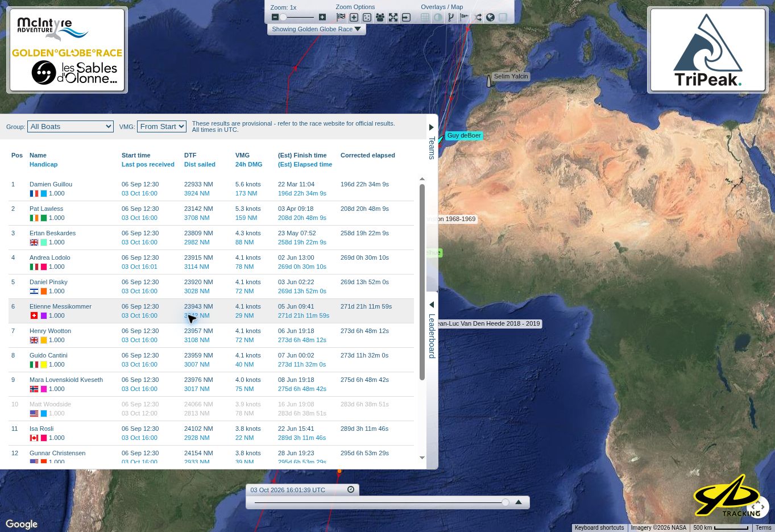Click the boxed plus zoom option icon

pyautogui.click(x=354, y=18)
